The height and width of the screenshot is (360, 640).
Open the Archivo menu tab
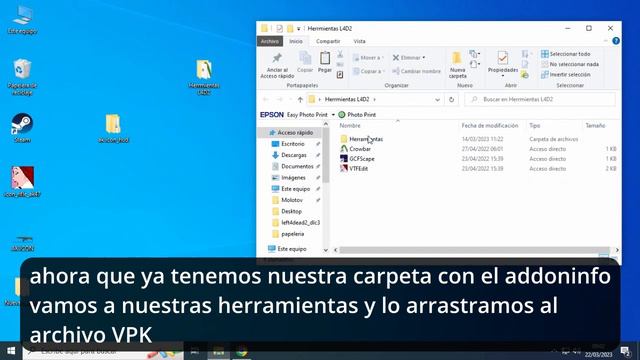coord(270,41)
